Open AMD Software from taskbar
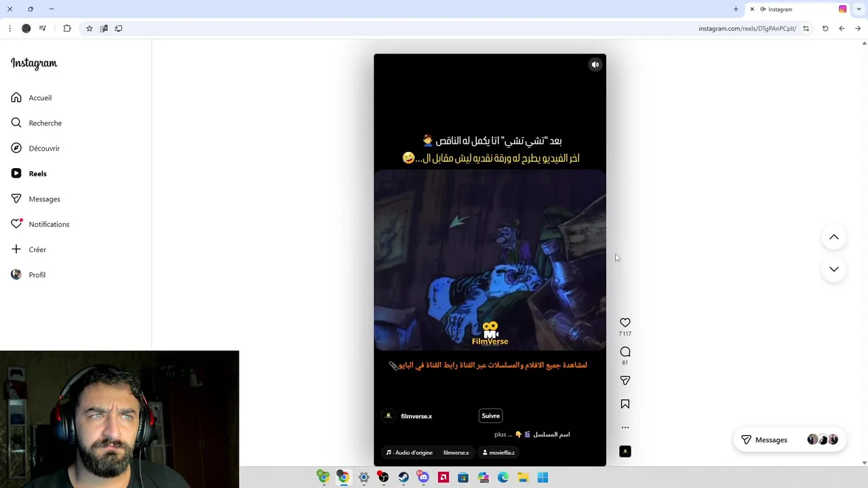Screen dimensions: 868x488 click(443, 477)
